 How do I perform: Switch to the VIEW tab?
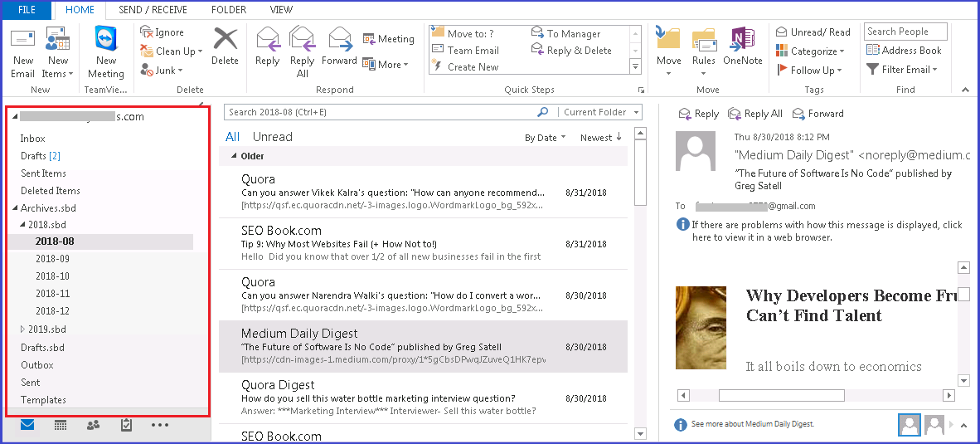click(x=281, y=10)
